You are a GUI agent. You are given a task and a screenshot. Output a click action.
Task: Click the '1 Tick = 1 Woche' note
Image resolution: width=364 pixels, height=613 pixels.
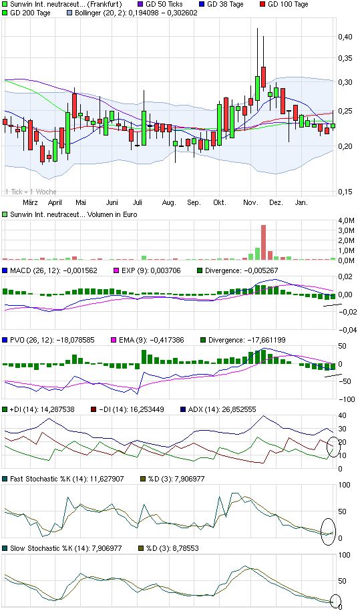[x=31, y=192]
